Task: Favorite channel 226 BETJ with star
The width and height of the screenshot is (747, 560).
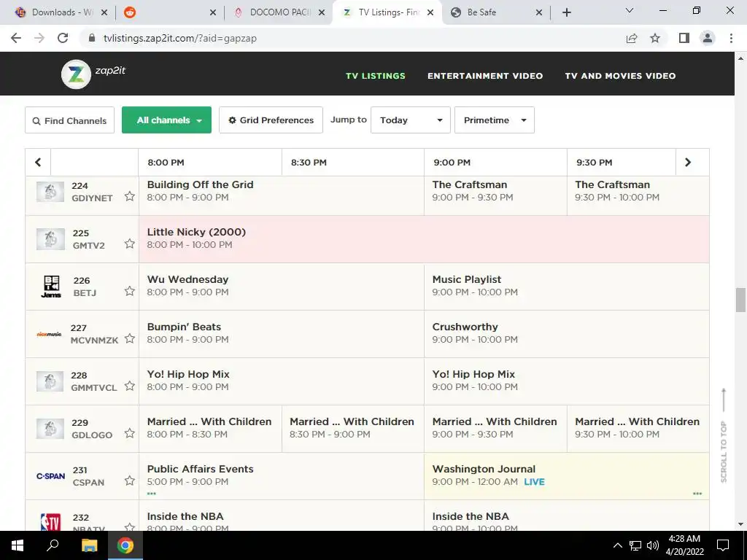Action: (130, 291)
